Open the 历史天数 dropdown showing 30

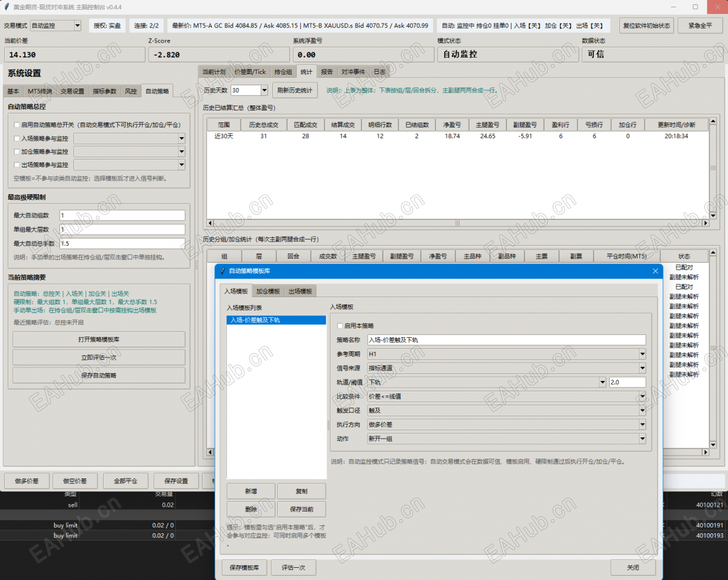point(249,90)
